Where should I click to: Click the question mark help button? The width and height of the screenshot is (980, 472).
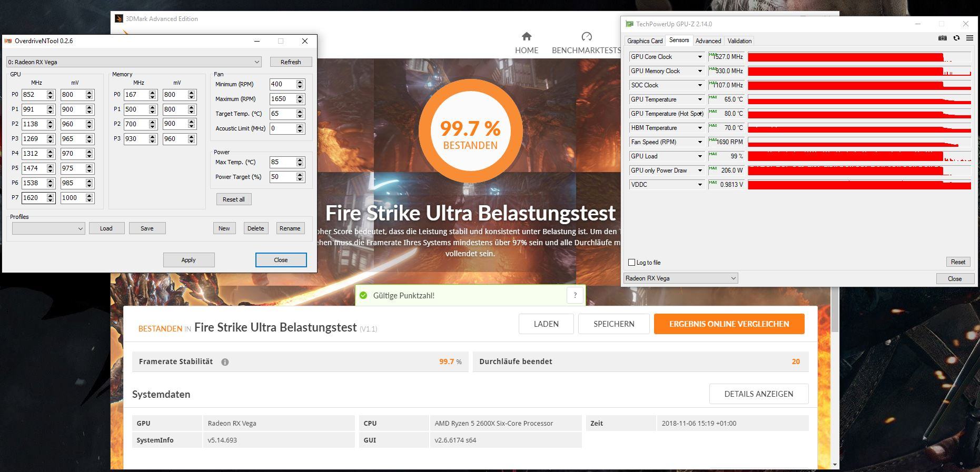[575, 295]
